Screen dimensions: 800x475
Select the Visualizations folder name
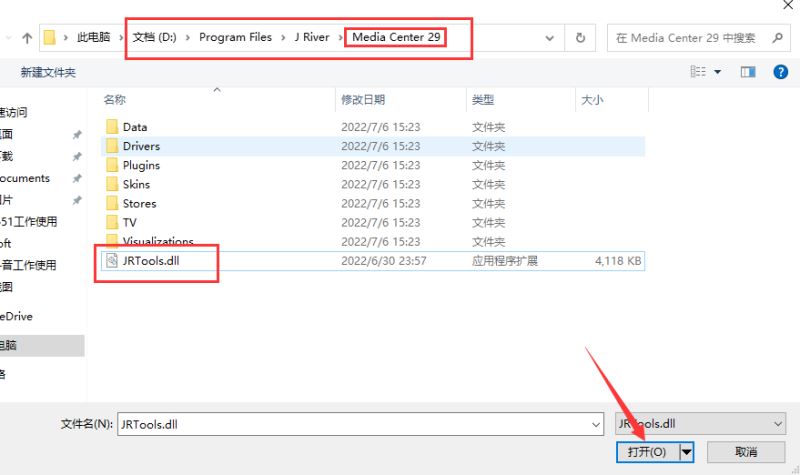tap(158, 241)
